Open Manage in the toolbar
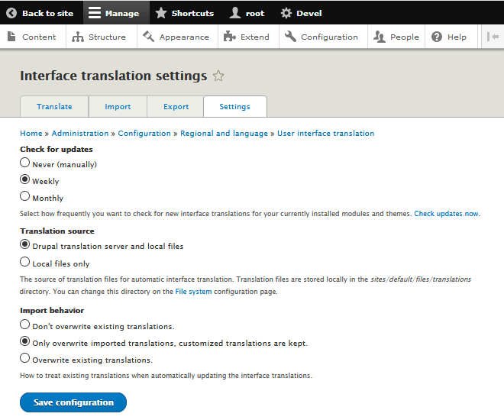Viewport: 504px width, 420px height. (x=116, y=13)
